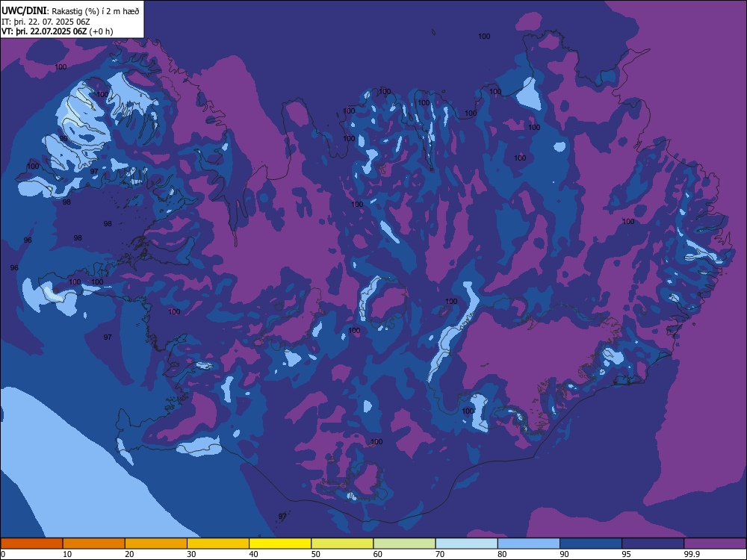Image resolution: width=747 pixels, height=560 pixels.
Task: Select the pale blue 70–80 legend swatch
Action: coord(467,544)
